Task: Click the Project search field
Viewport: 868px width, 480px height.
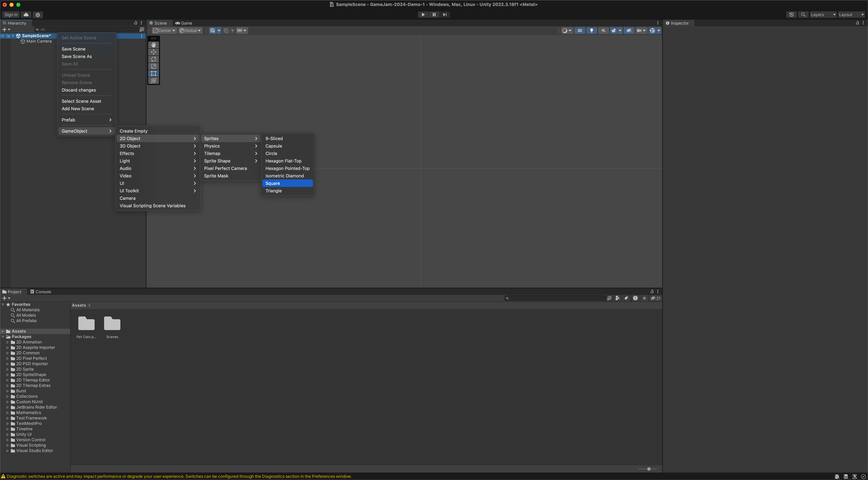Action: (556, 298)
